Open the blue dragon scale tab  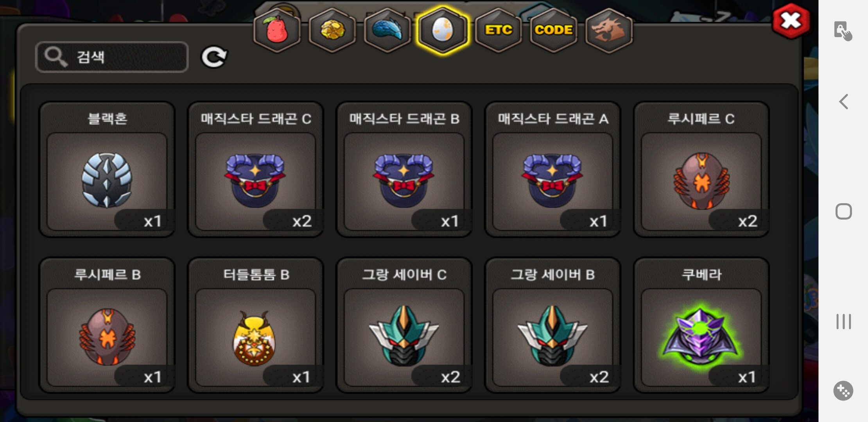pyautogui.click(x=387, y=30)
